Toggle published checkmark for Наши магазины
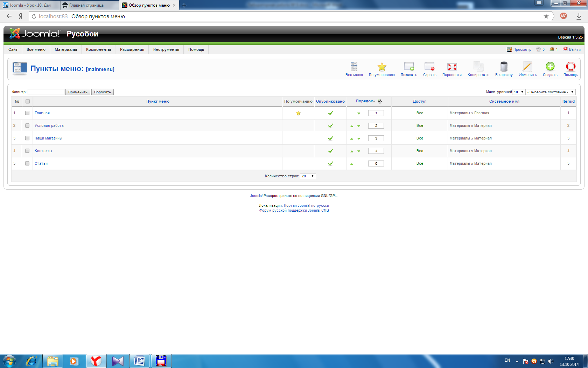This screenshot has width=588, height=368. coord(330,138)
